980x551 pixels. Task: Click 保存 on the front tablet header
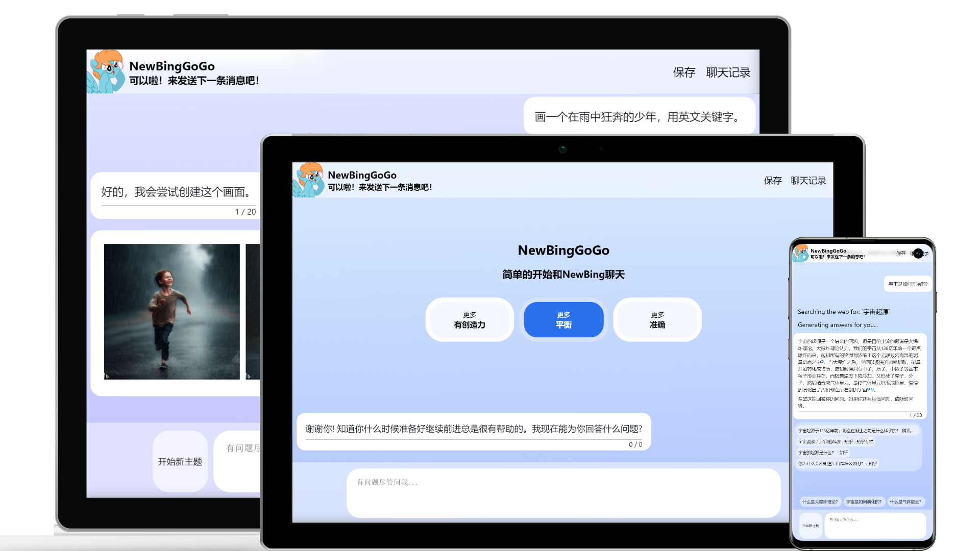772,181
